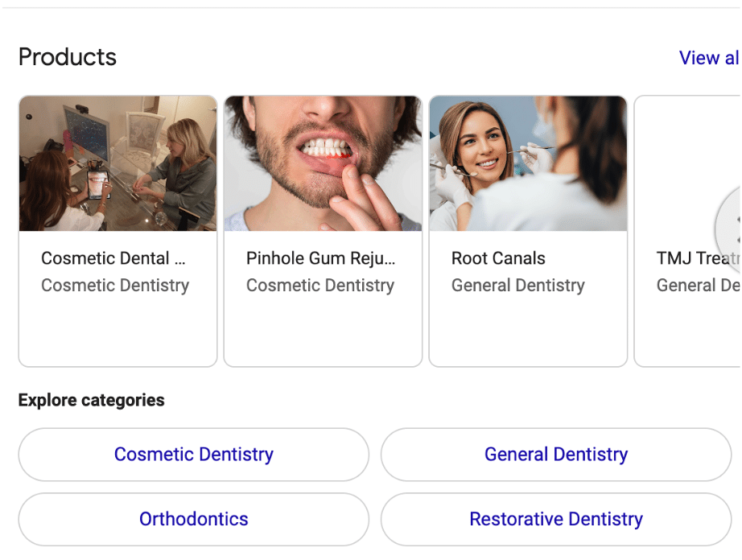The height and width of the screenshot is (560, 742).
Task: Select the Root Canals product image
Action: [x=528, y=163]
